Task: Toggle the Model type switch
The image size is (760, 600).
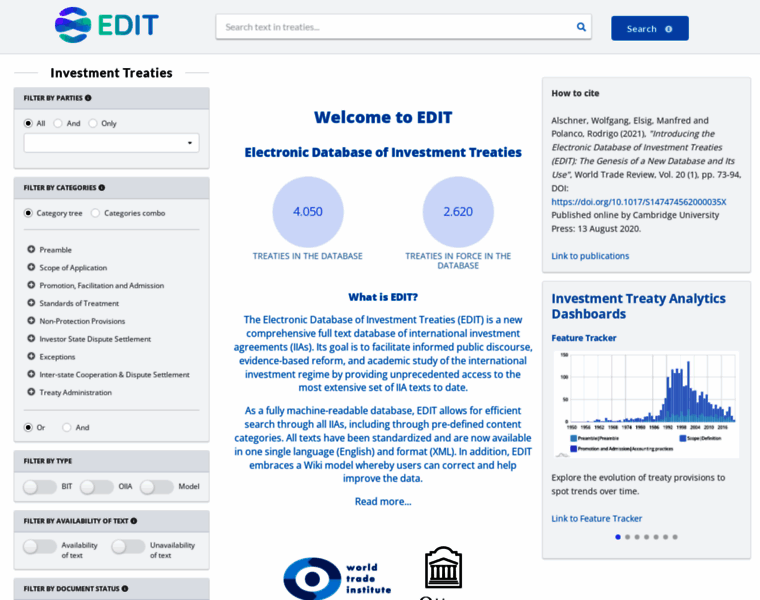Action: 157,487
